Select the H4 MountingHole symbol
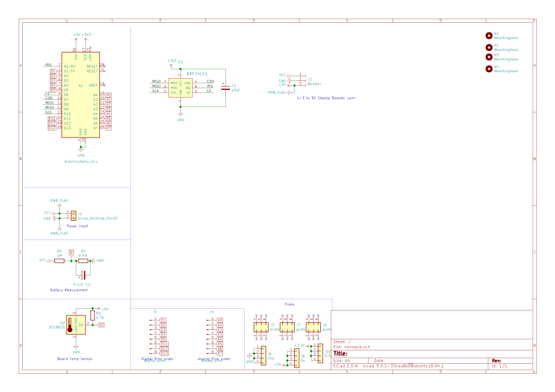The height and width of the screenshot is (392, 555). 489,69
